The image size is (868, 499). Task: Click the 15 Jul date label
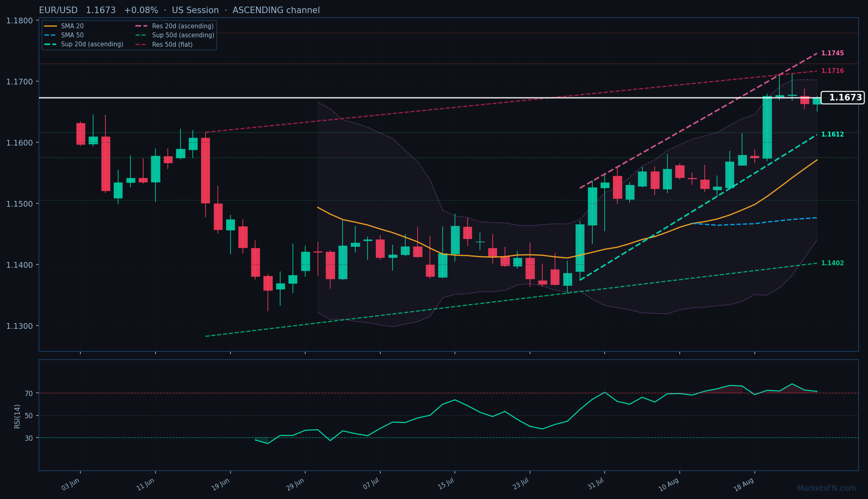coord(446,484)
